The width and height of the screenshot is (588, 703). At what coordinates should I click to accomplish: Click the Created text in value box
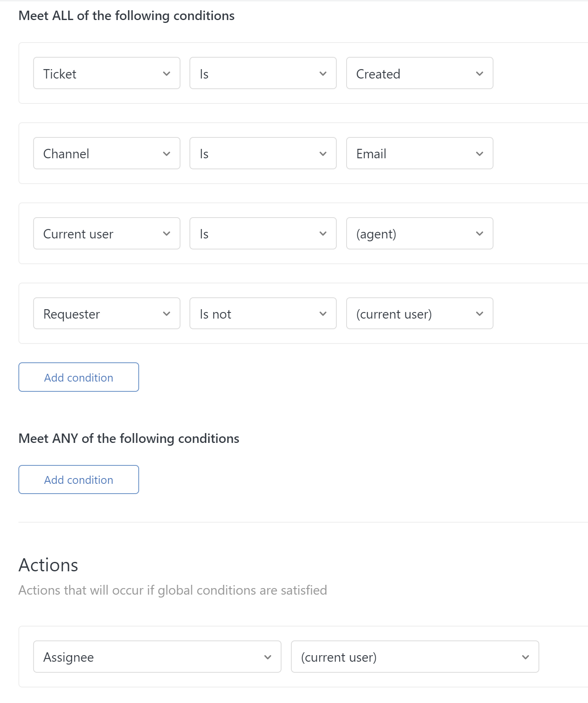click(x=378, y=74)
